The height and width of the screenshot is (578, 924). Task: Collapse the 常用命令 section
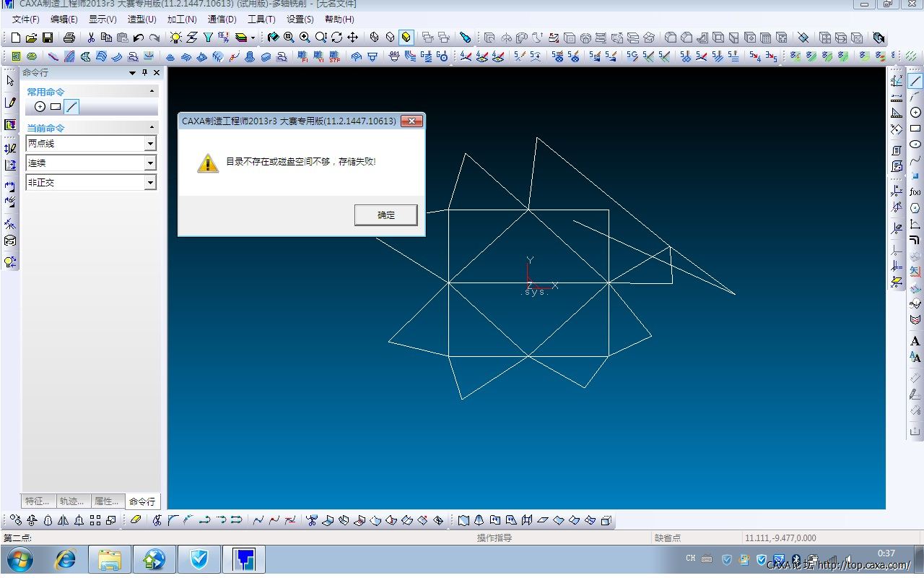(152, 92)
